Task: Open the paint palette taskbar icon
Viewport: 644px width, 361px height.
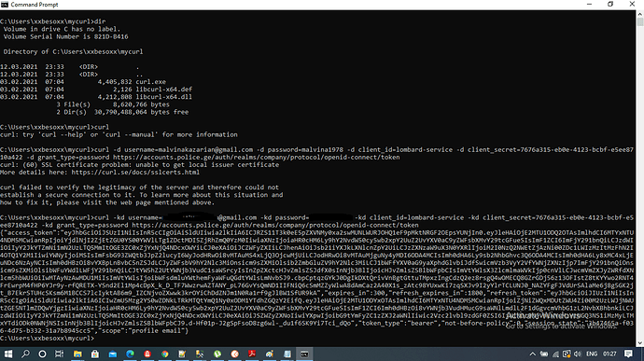Action: pyautogui.click(x=270, y=354)
